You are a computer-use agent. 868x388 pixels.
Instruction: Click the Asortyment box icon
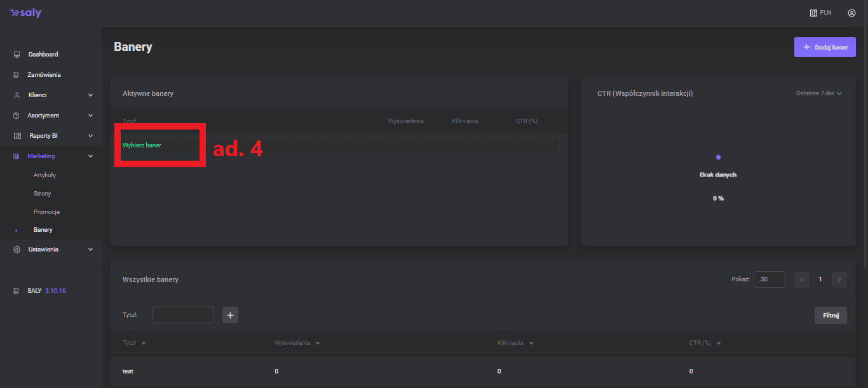click(x=17, y=116)
